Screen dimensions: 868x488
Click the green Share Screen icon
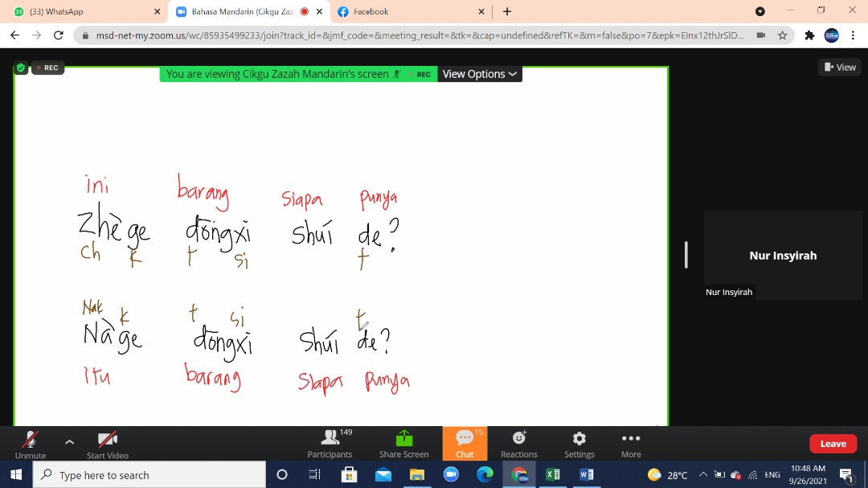click(x=403, y=438)
